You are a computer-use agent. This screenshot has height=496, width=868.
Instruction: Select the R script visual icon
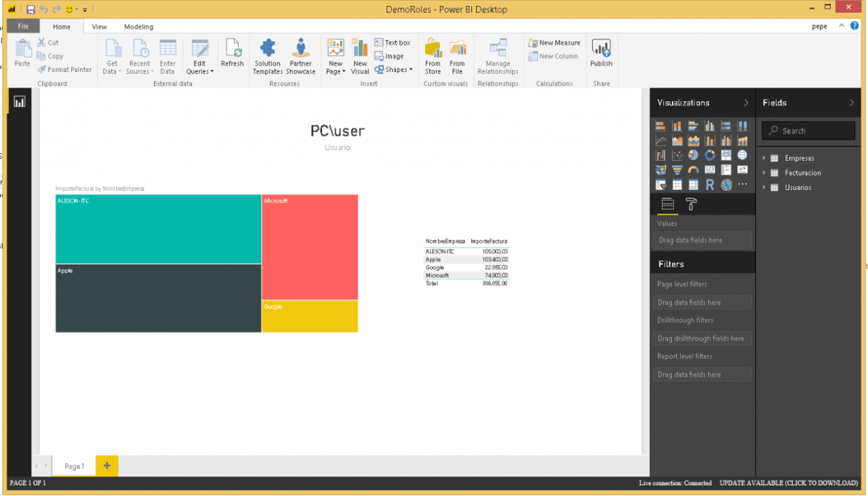pos(709,184)
